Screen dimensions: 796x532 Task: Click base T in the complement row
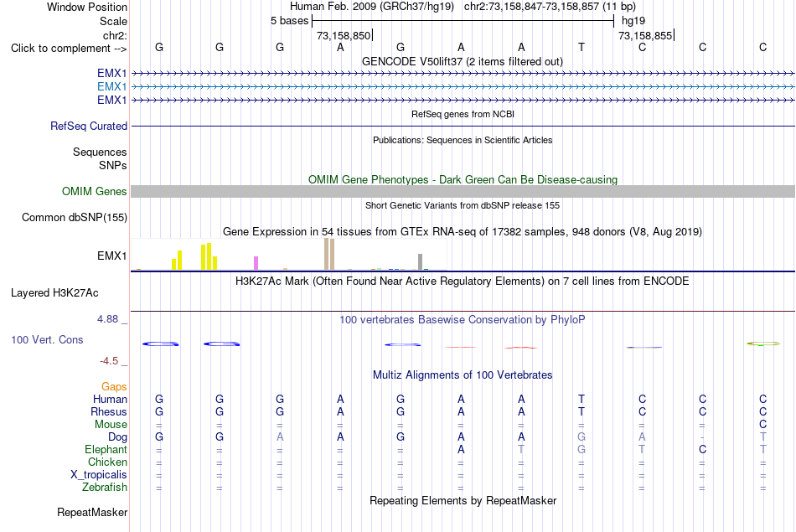point(581,47)
